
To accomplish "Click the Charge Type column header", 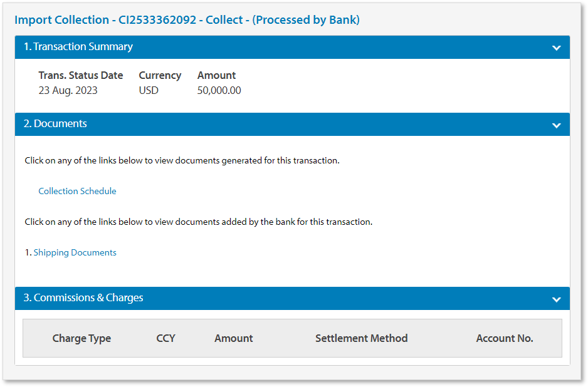I will [81, 338].
